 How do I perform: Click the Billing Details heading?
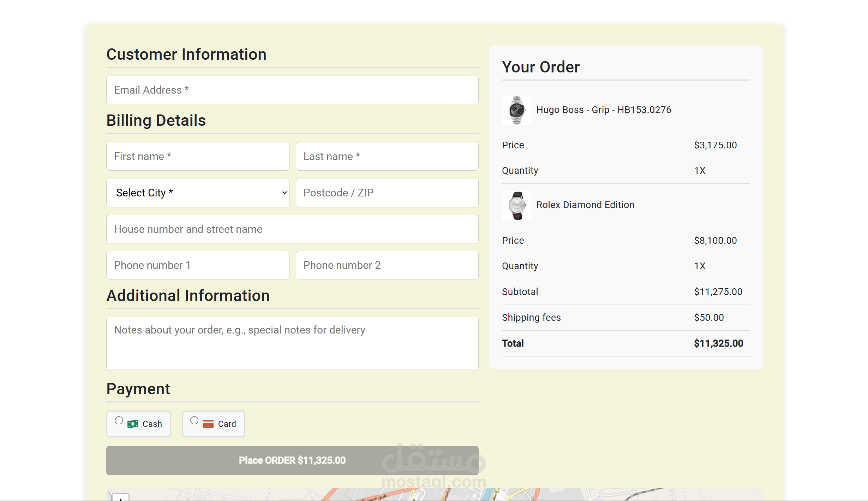[156, 120]
